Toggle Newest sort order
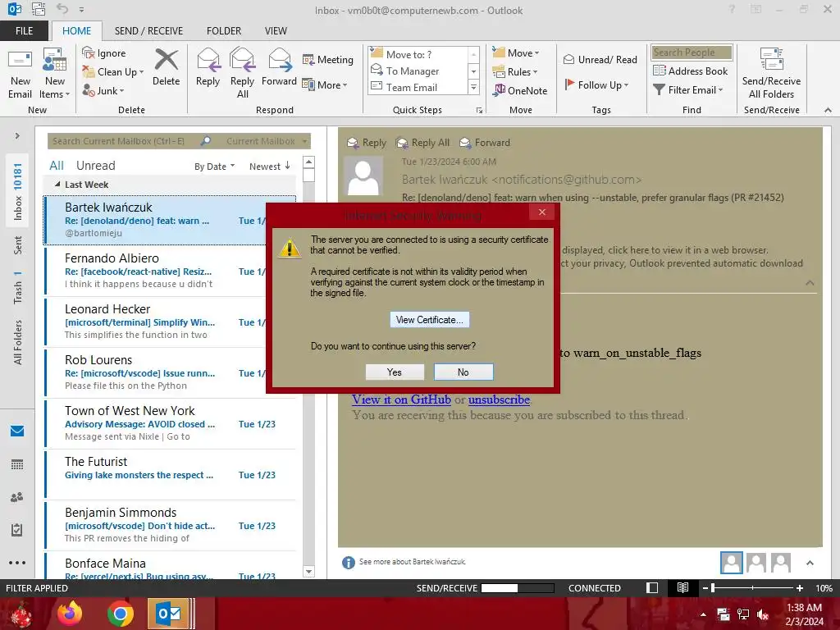 pyautogui.click(x=269, y=166)
